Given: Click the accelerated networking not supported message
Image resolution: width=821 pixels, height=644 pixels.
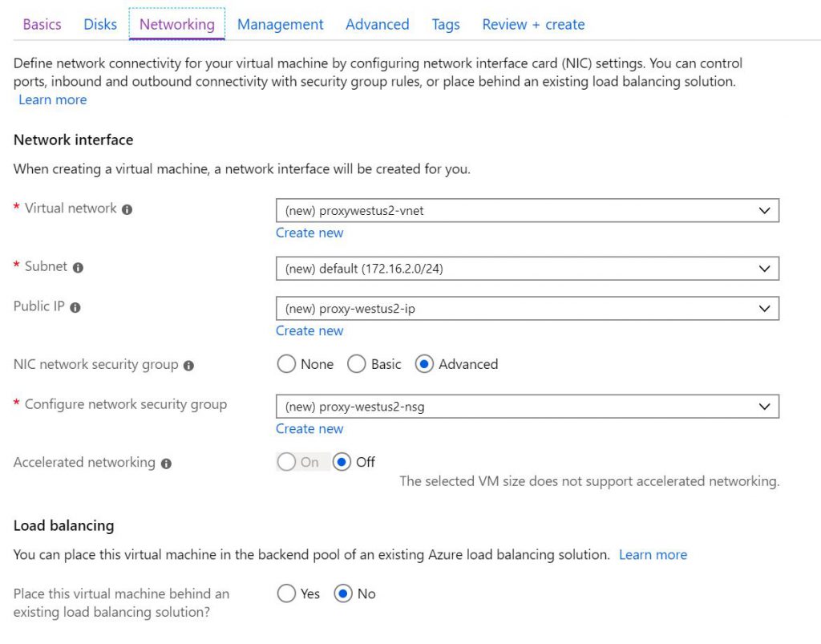Looking at the screenshot, I should coord(589,481).
